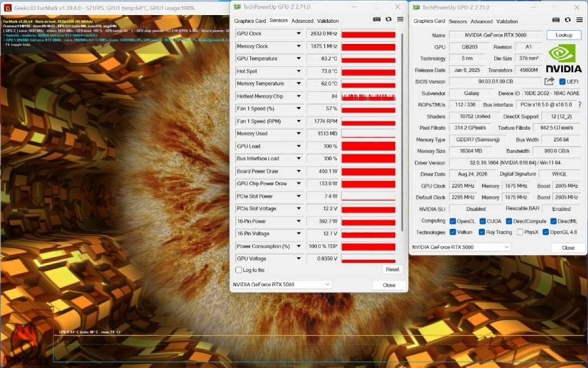Click the Name field showing NVIDIA GeForce RTX 5080
Viewport: 588px width, 368px height.
pos(495,35)
